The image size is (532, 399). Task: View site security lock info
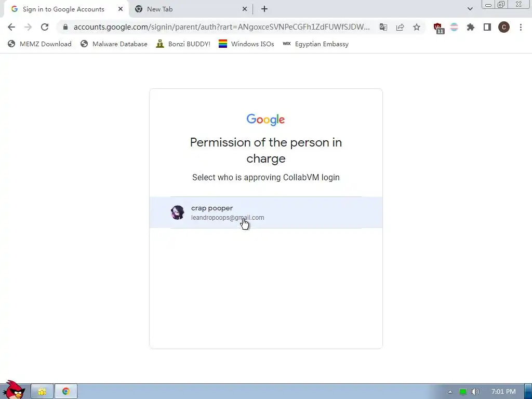(65, 27)
